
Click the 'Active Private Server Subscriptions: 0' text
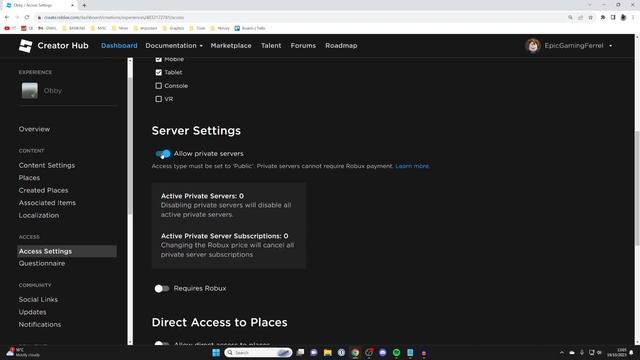click(x=224, y=236)
